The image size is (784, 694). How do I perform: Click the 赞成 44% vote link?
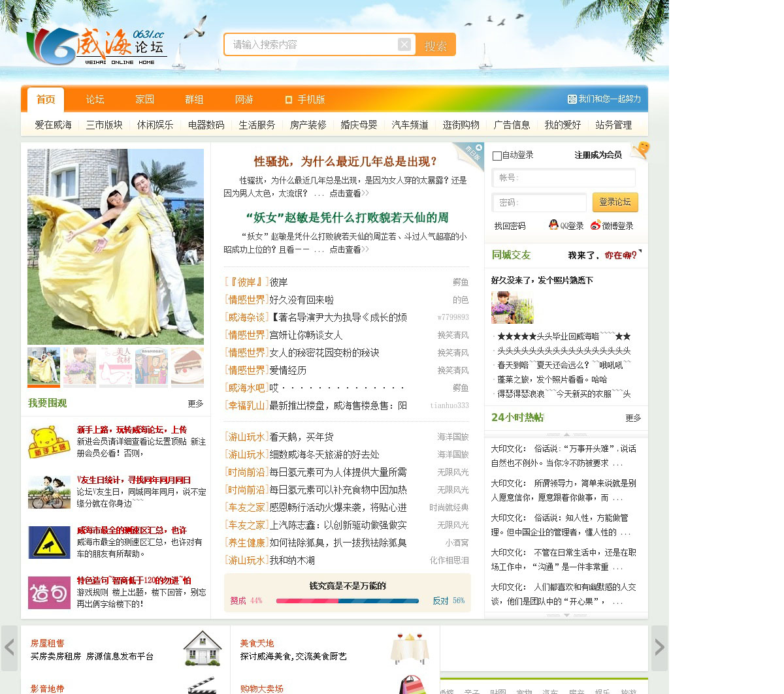pos(246,601)
